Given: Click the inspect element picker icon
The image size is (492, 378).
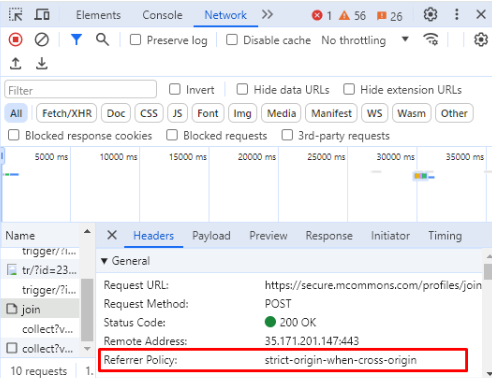Looking at the screenshot, I should click(15, 15).
